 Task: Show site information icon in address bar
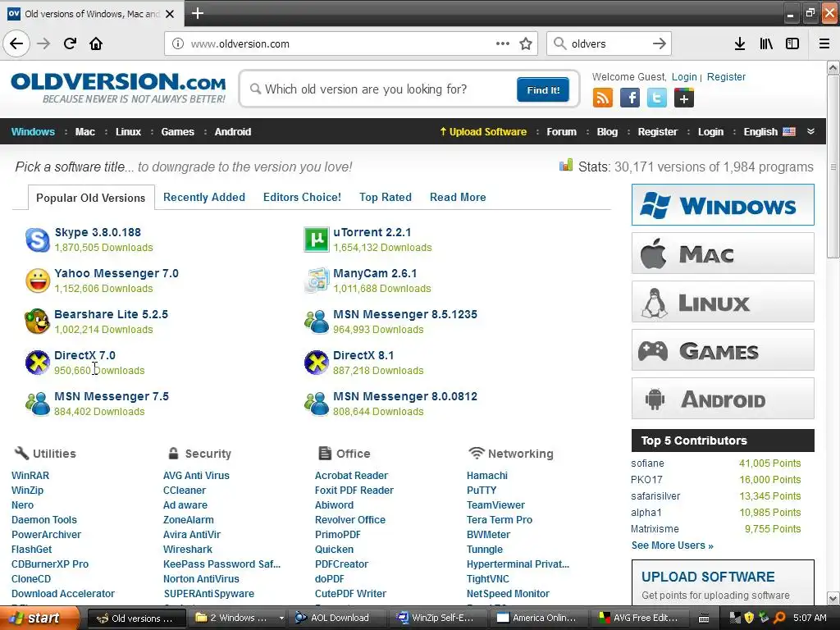point(178,43)
